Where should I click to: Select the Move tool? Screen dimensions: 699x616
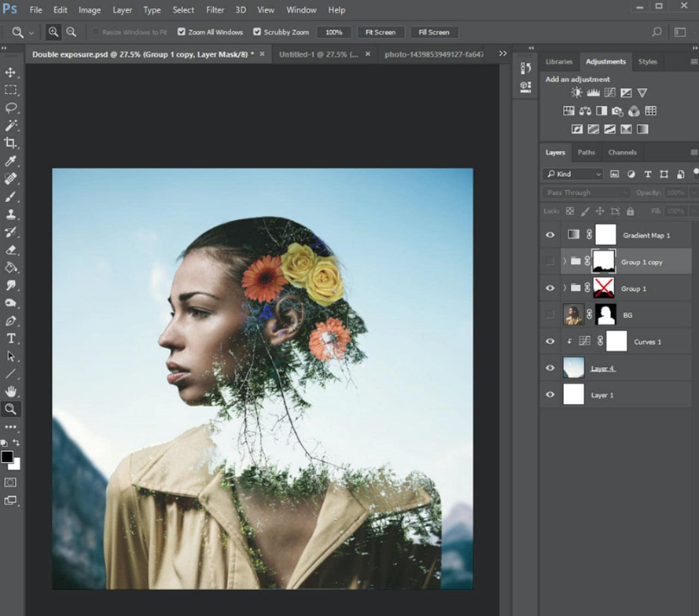[11, 72]
